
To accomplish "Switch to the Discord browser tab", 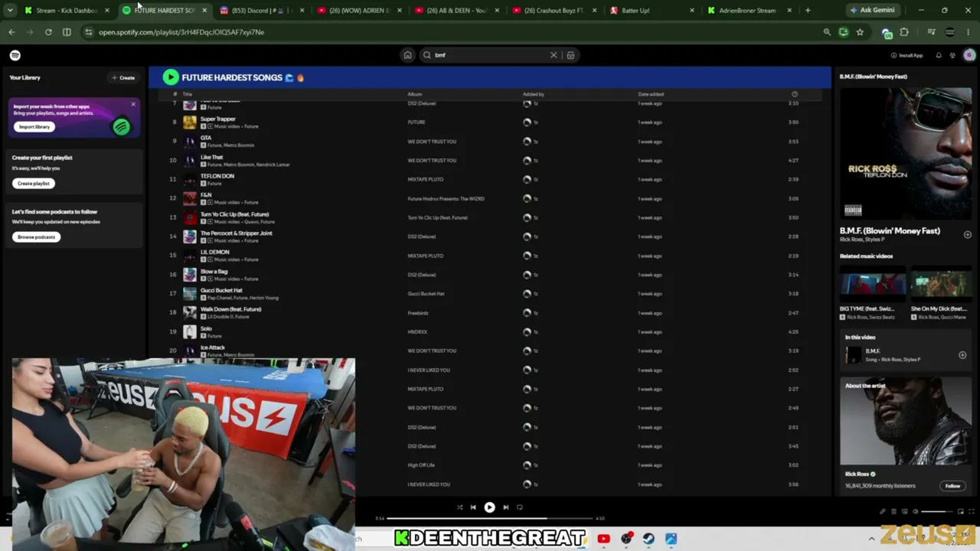I will pyautogui.click(x=260, y=11).
